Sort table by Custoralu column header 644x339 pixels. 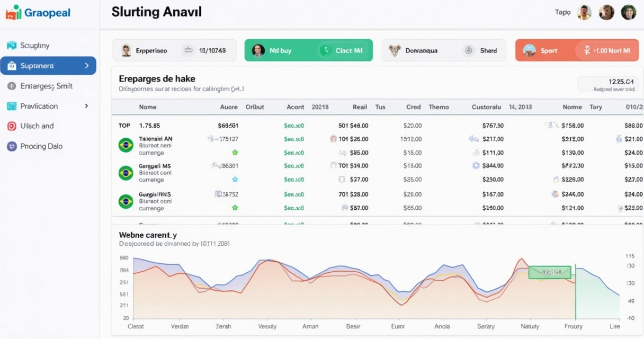(x=486, y=107)
